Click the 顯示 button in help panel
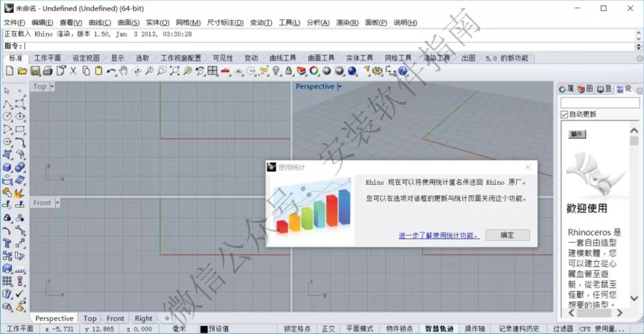The height and width of the screenshot is (334, 644). [x=577, y=134]
